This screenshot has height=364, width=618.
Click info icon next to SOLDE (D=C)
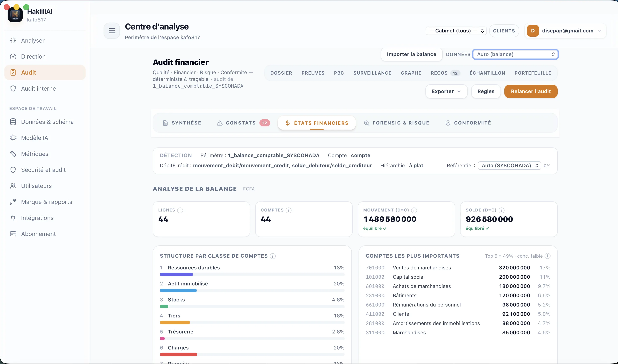pyautogui.click(x=502, y=210)
